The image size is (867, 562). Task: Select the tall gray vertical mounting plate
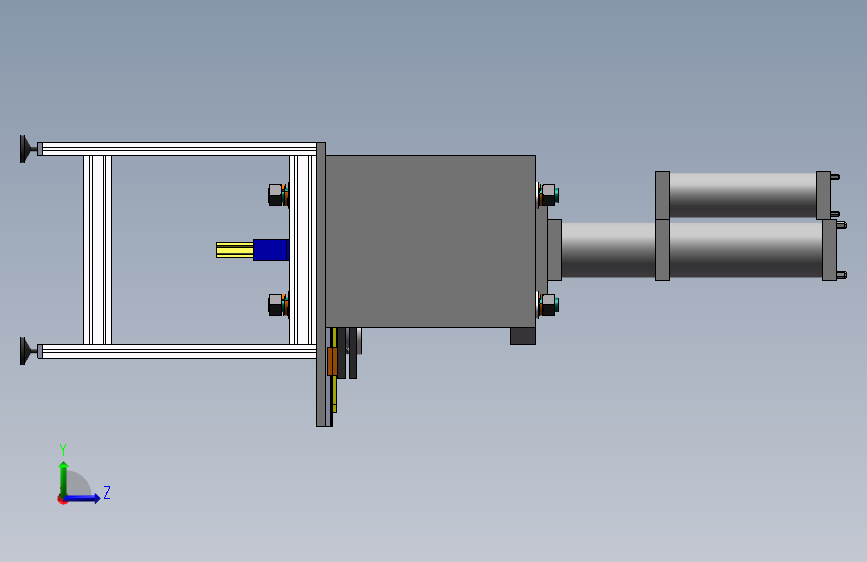point(321,284)
